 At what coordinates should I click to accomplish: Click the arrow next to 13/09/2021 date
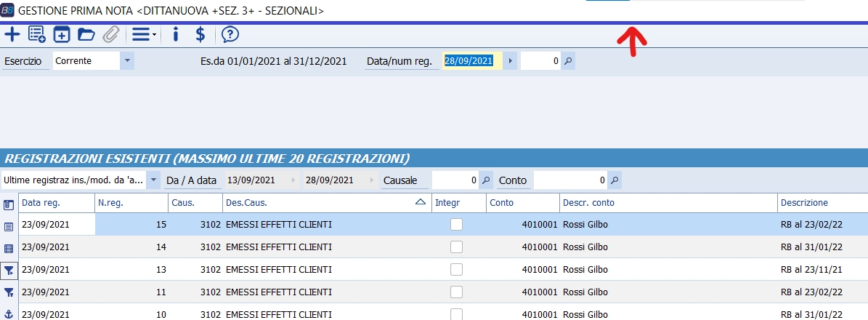pos(294,180)
